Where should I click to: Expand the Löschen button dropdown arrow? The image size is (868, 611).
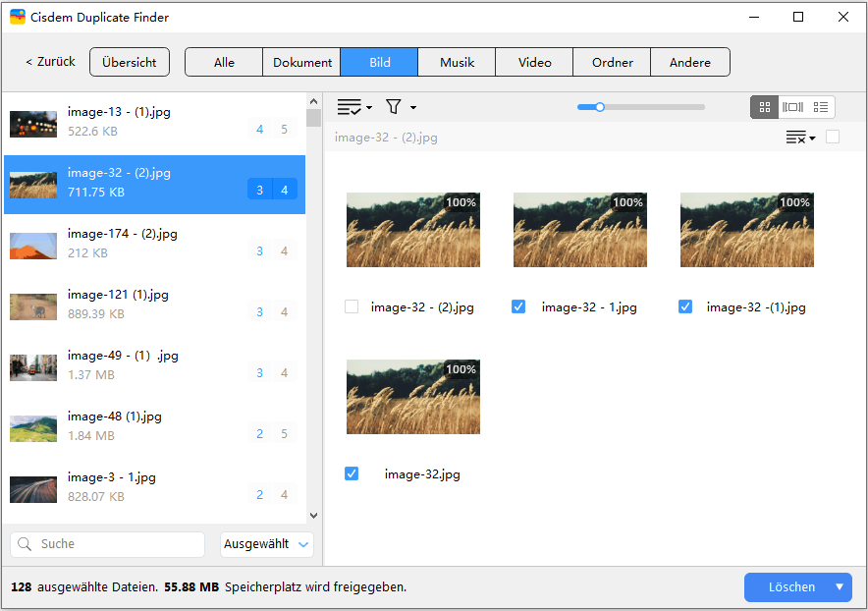point(840,587)
